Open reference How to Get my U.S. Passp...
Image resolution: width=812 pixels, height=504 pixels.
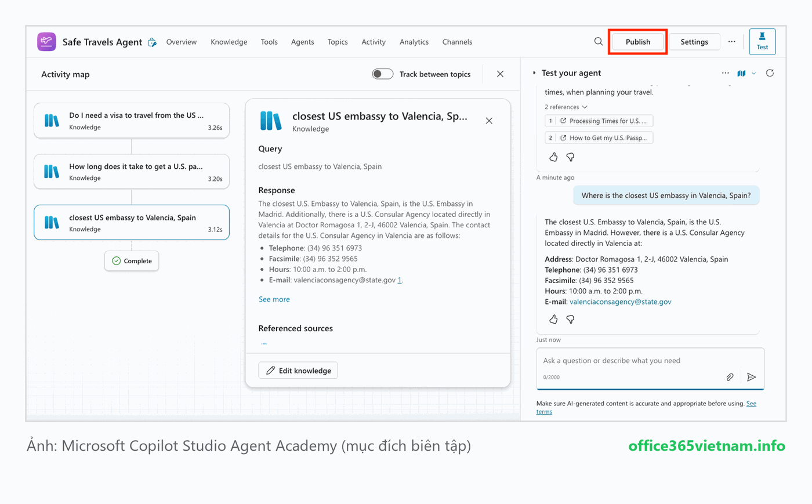pyautogui.click(x=599, y=137)
